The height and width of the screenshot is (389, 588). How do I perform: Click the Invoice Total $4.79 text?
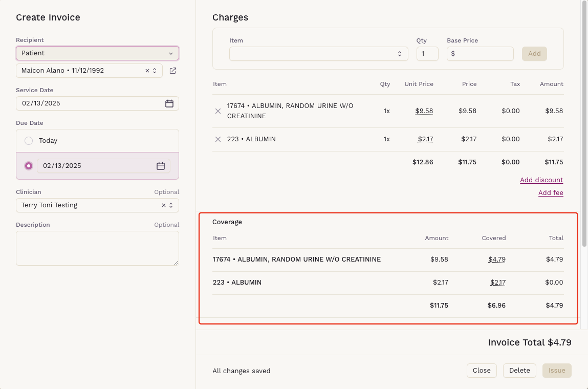tap(530, 342)
